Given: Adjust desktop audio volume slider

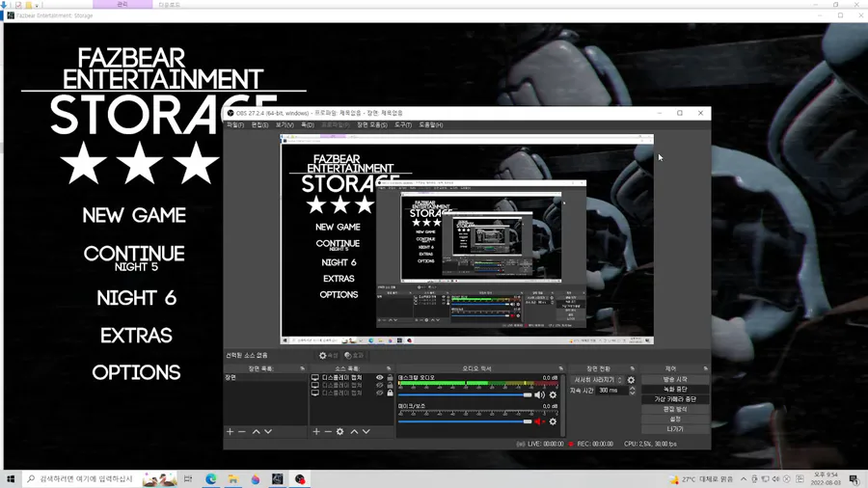Looking at the screenshot, I should pos(465,395).
